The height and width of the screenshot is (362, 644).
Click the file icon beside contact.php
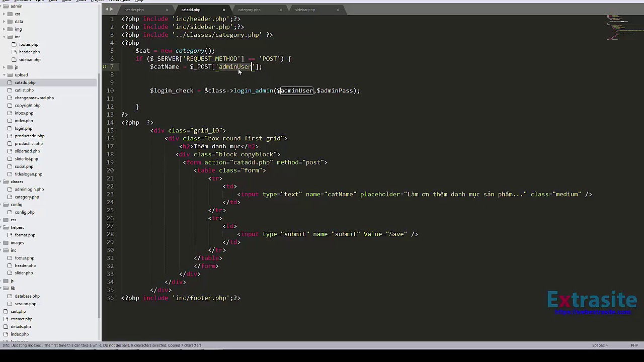coord(6,319)
